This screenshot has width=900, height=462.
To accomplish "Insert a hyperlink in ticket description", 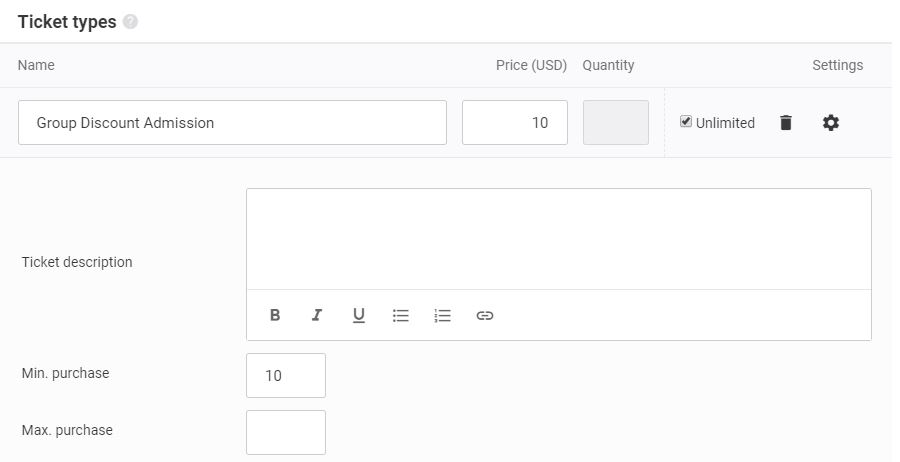I will [484, 315].
